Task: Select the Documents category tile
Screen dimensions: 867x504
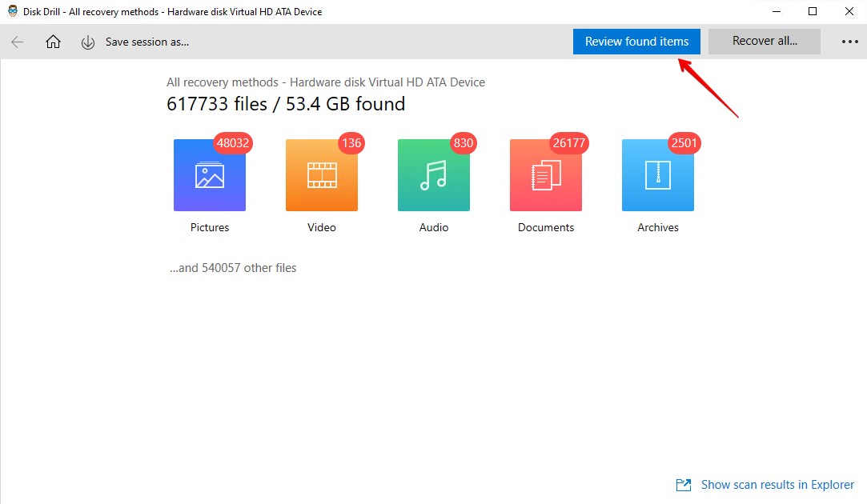Action: pos(546,175)
